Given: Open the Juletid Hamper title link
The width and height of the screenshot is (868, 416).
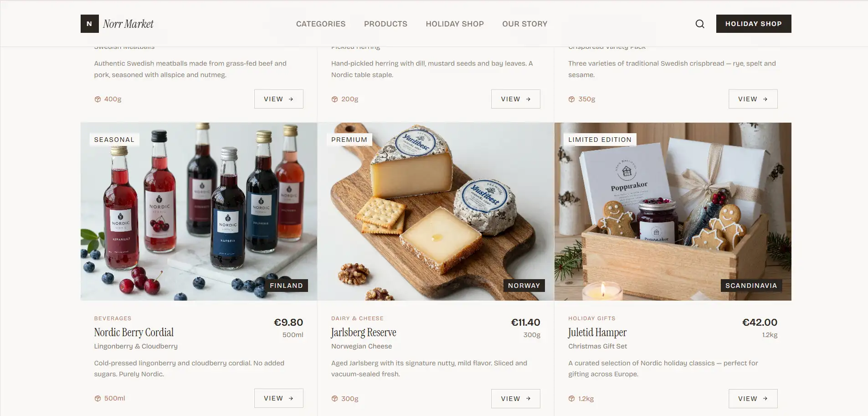Looking at the screenshot, I should click(597, 333).
